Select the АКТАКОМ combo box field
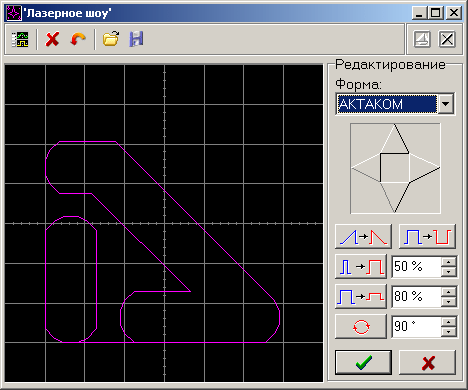The height and width of the screenshot is (390, 468). (387, 104)
